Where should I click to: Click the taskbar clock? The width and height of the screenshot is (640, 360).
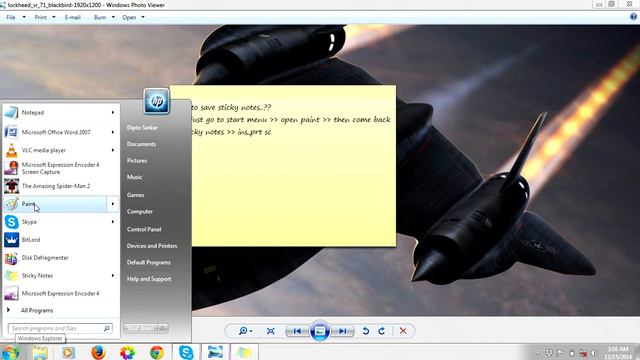[618, 353]
